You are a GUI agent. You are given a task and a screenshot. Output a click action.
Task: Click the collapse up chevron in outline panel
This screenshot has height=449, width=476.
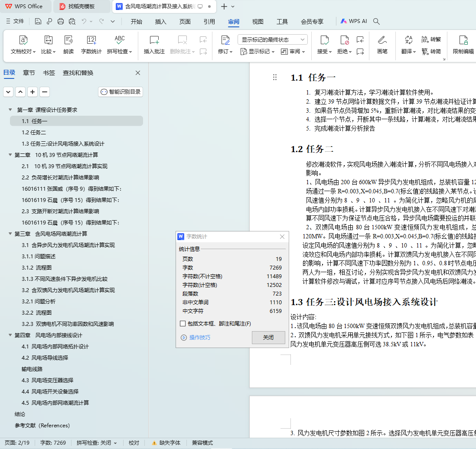click(x=20, y=92)
